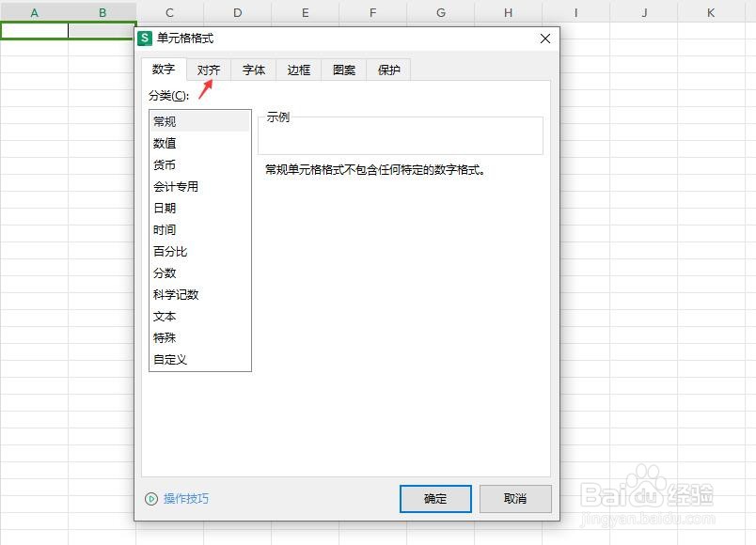756x545 pixels.
Task: Select column B header
Action: click(102, 13)
